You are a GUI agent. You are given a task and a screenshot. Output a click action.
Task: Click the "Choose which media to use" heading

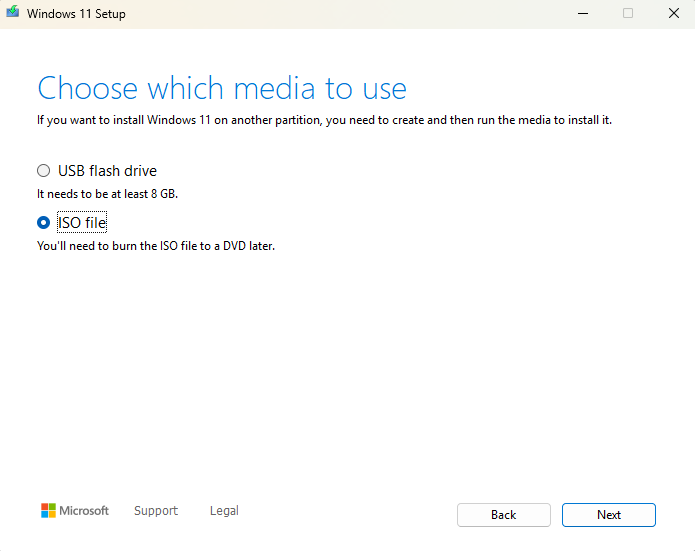click(222, 88)
